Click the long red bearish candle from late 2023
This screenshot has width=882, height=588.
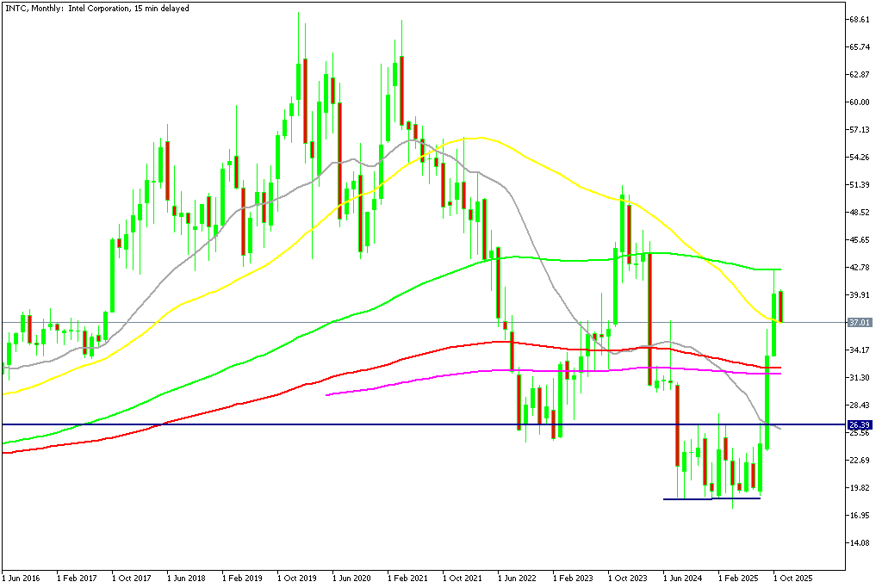pos(650,319)
